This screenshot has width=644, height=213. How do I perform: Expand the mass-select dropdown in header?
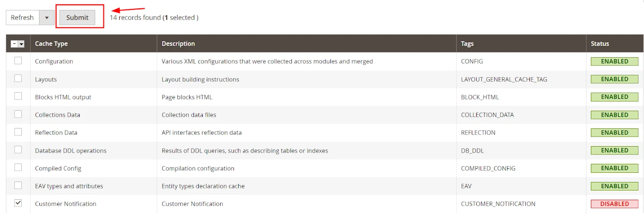click(x=21, y=44)
